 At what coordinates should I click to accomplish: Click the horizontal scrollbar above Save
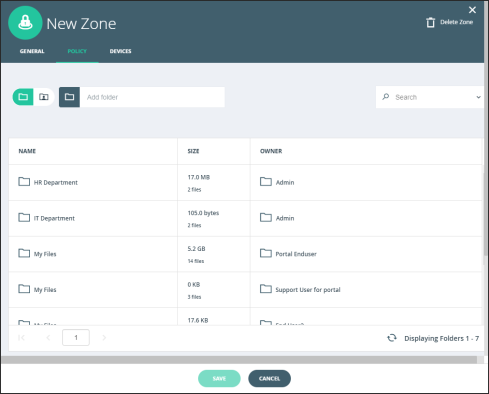(239, 360)
